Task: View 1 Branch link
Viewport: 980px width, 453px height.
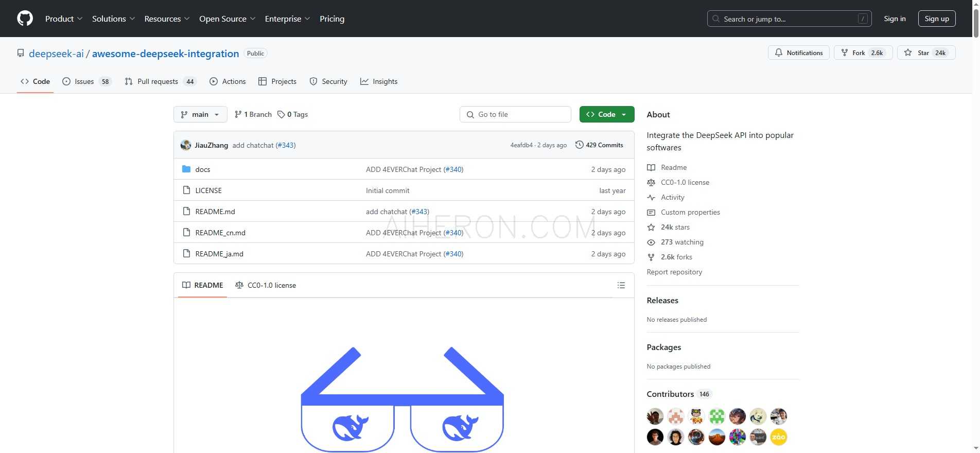Action: click(x=253, y=114)
